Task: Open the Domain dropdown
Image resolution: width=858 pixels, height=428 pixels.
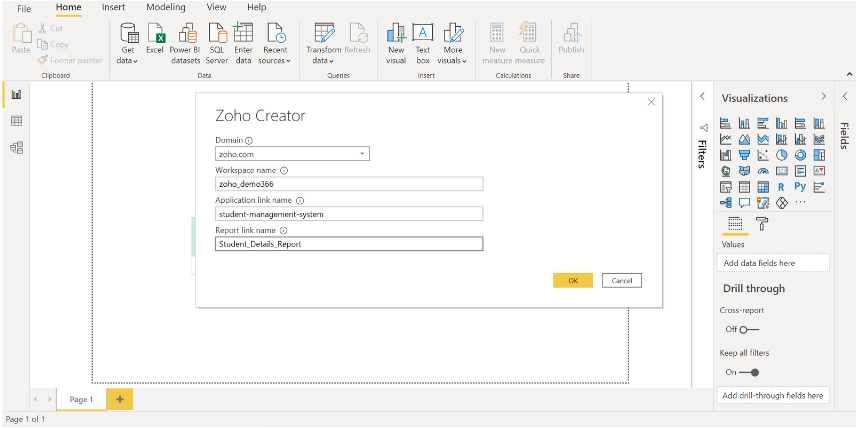Action: [292, 154]
